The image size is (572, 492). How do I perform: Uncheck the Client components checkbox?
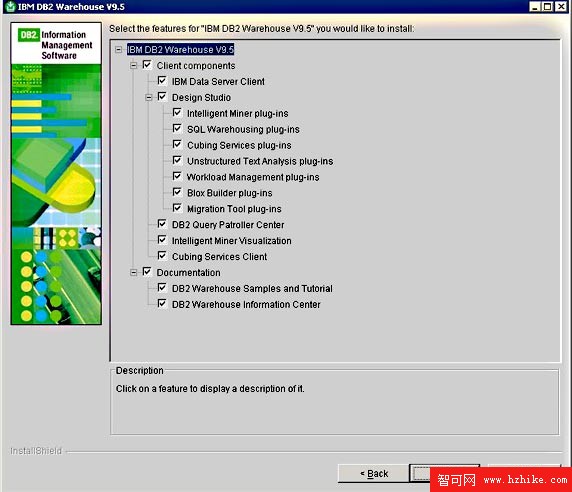(147, 65)
